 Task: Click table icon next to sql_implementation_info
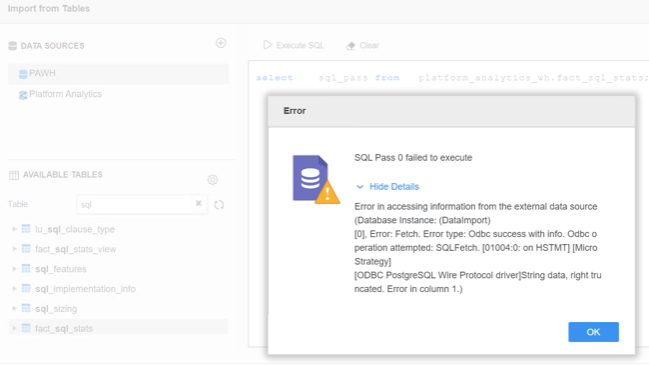[26, 288]
